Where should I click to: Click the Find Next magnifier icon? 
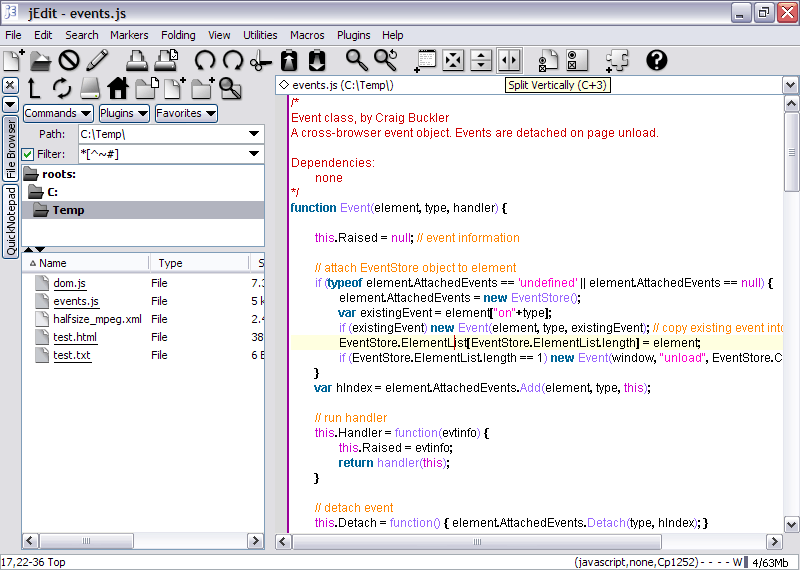(386, 60)
